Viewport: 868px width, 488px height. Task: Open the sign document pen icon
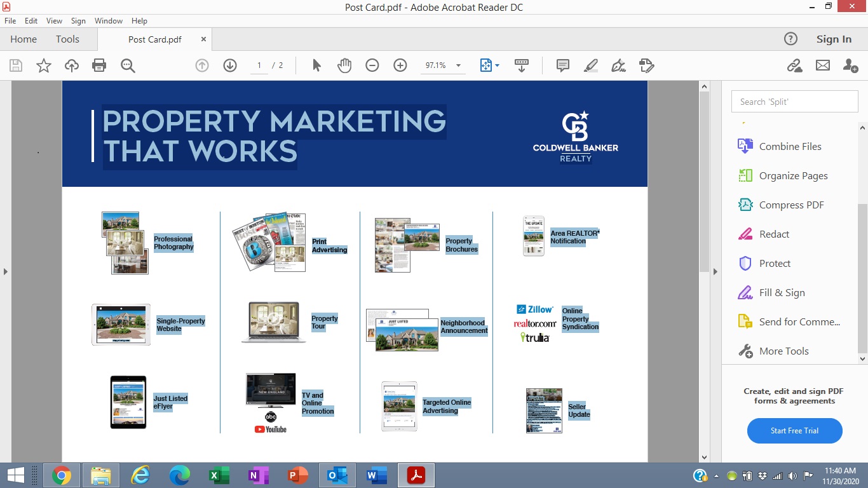[618, 65]
